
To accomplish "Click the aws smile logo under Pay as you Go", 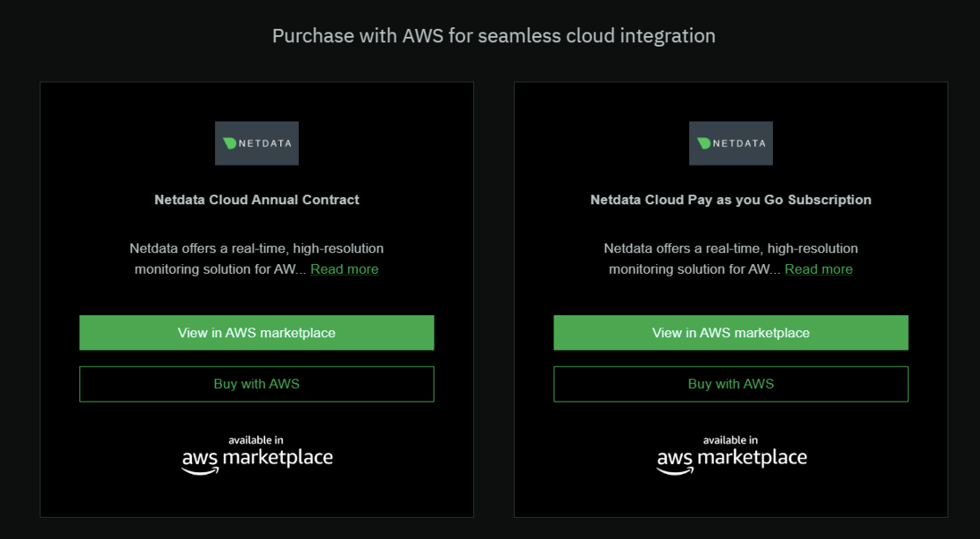I will point(674,461).
